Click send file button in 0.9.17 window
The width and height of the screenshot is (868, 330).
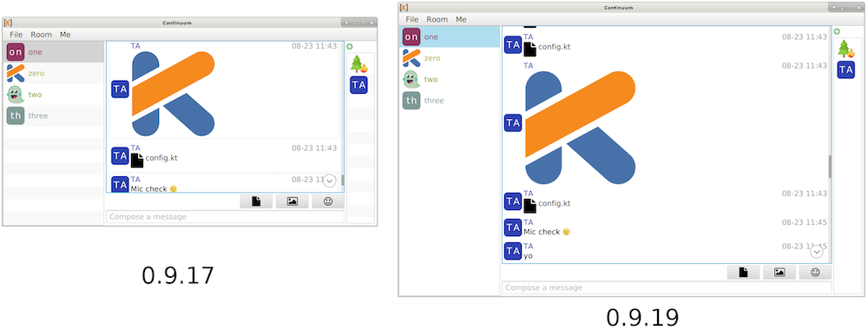(x=256, y=201)
